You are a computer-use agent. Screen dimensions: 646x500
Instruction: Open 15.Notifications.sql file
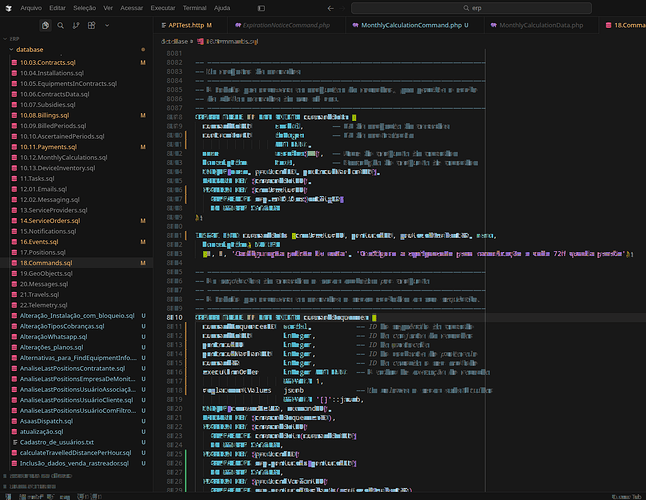pos(48,231)
